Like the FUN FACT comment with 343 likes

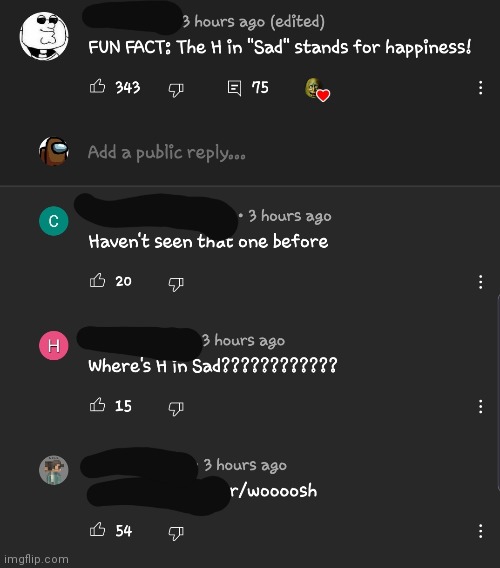pos(97,87)
